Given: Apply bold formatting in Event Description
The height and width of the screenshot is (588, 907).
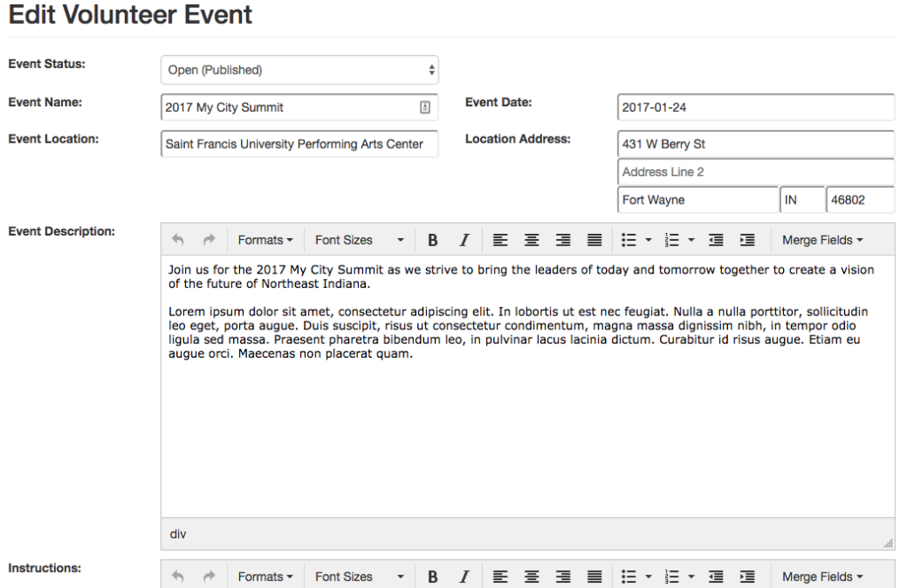Looking at the screenshot, I should pos(432,239).
